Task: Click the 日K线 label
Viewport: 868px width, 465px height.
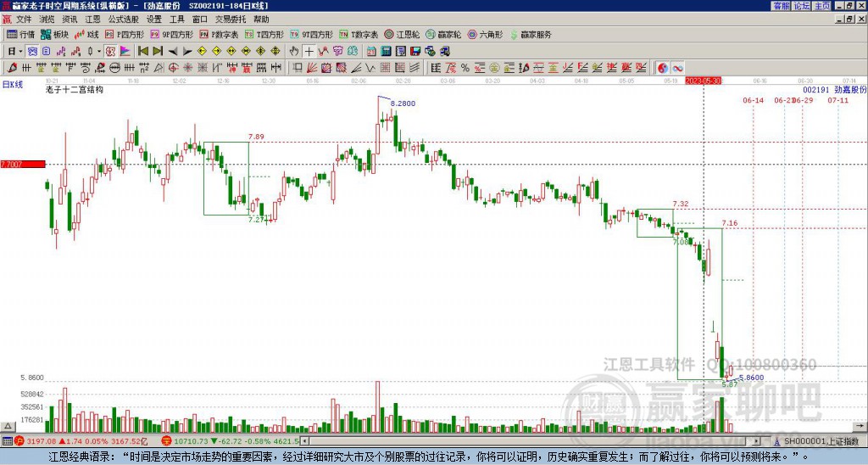Action: (x=12, y=84)
